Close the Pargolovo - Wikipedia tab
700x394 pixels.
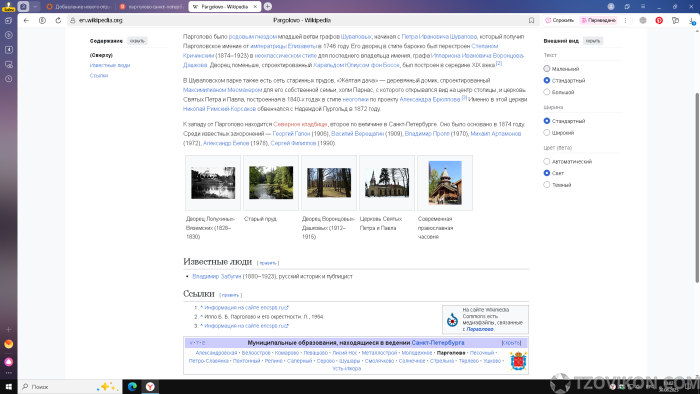[255, 7]
